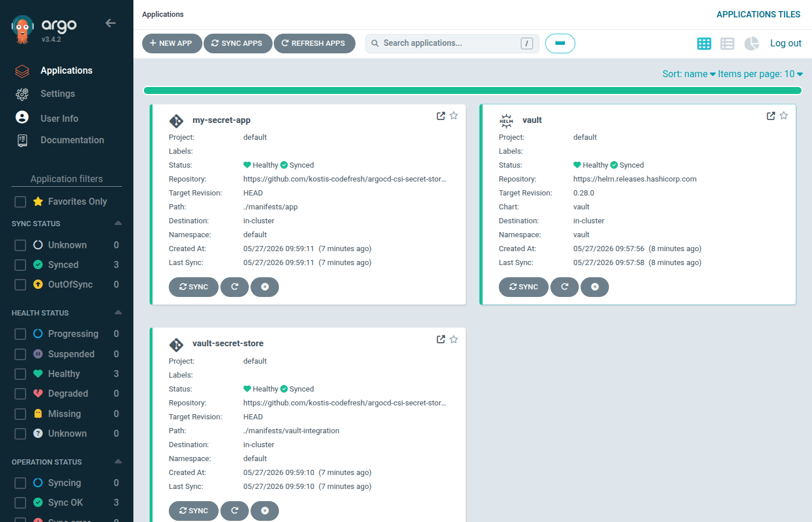Delete vault-secret-store with x button
Screen dimensions: 812x522
265,511
